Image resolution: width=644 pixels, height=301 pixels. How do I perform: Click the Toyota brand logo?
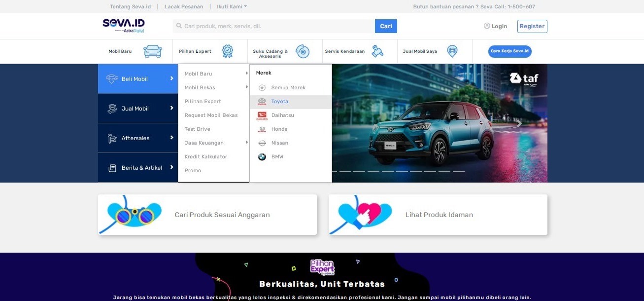coord(262,102)
